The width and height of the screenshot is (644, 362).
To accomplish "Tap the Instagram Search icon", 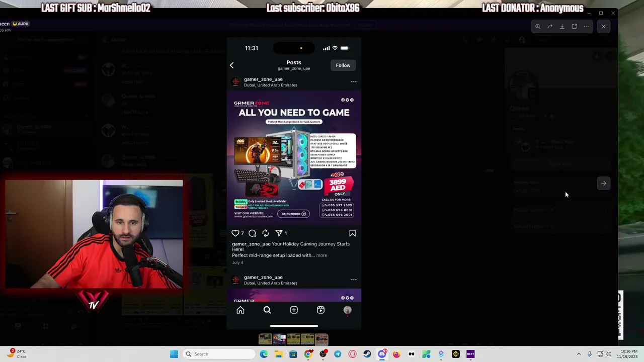I will (267, 310).
